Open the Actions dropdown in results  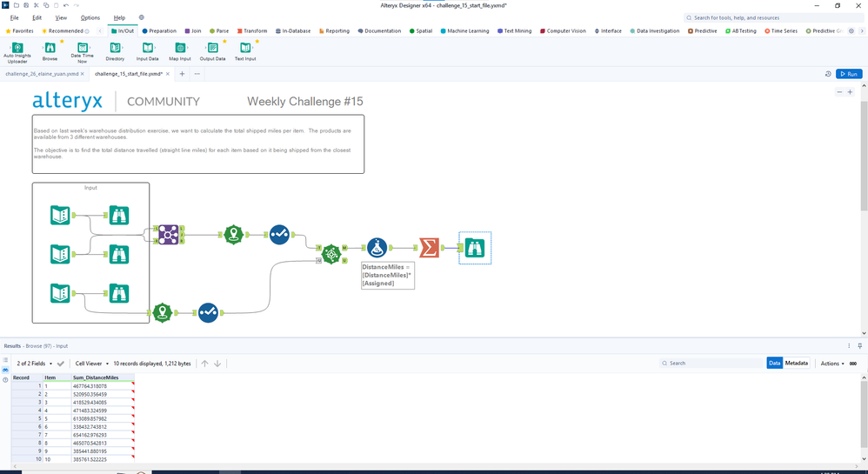[832, 364]
